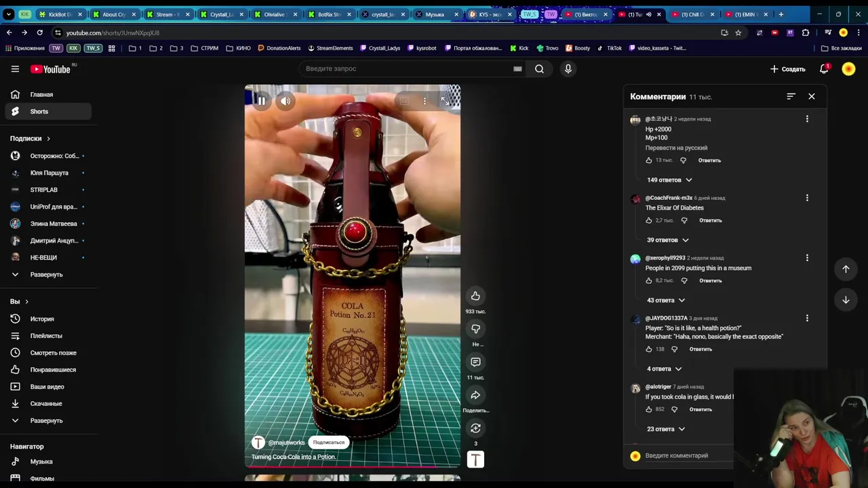
Task: Subscribe to majuworks with 'Подписаться'
Action: pos(329,443)
